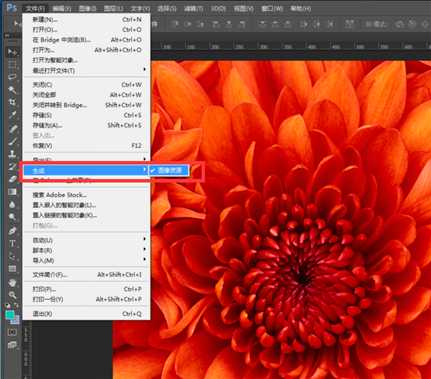Choose 关闭并转到 Bridge... menu item
The height and width of the screenshot is (379, 431).
(87, 105)
